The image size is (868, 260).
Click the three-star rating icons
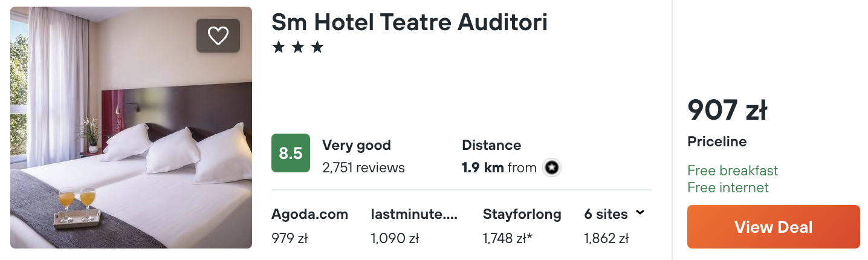pyautogui.click(x=298, y=47)
